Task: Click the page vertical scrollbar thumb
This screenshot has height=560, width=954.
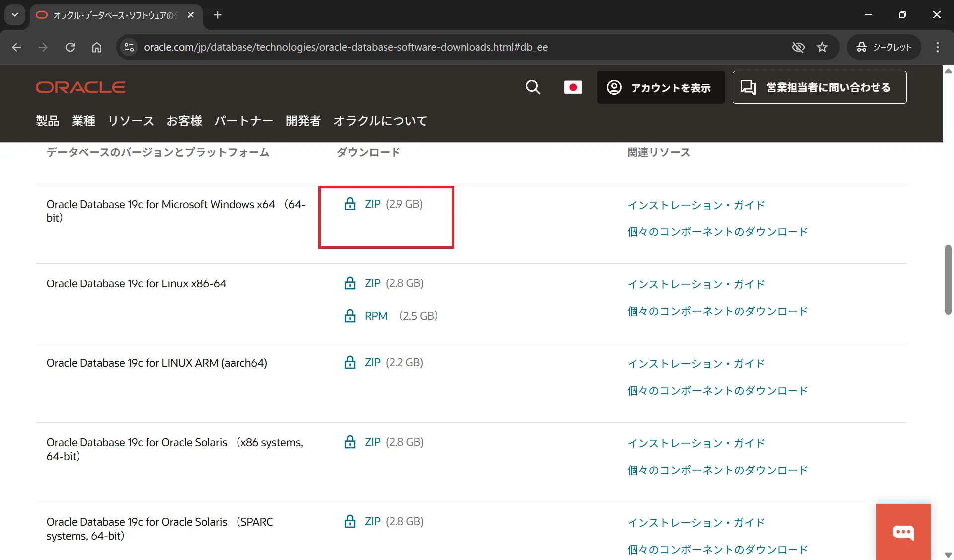Action: click(948, 280)
